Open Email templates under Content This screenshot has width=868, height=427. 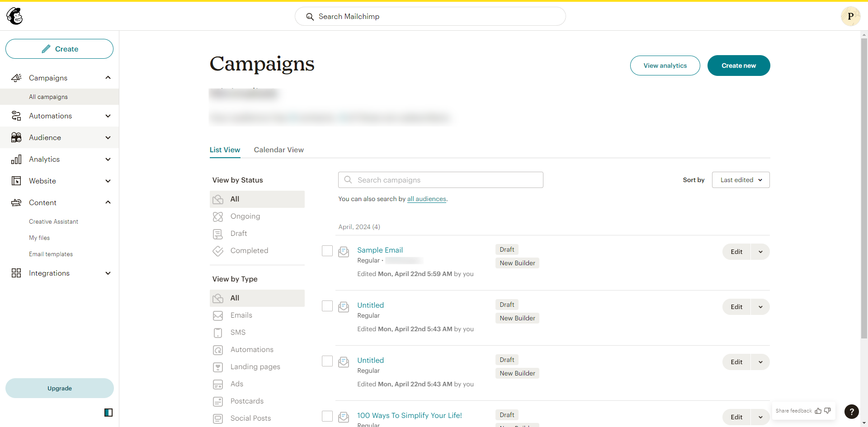coord(51,254)
